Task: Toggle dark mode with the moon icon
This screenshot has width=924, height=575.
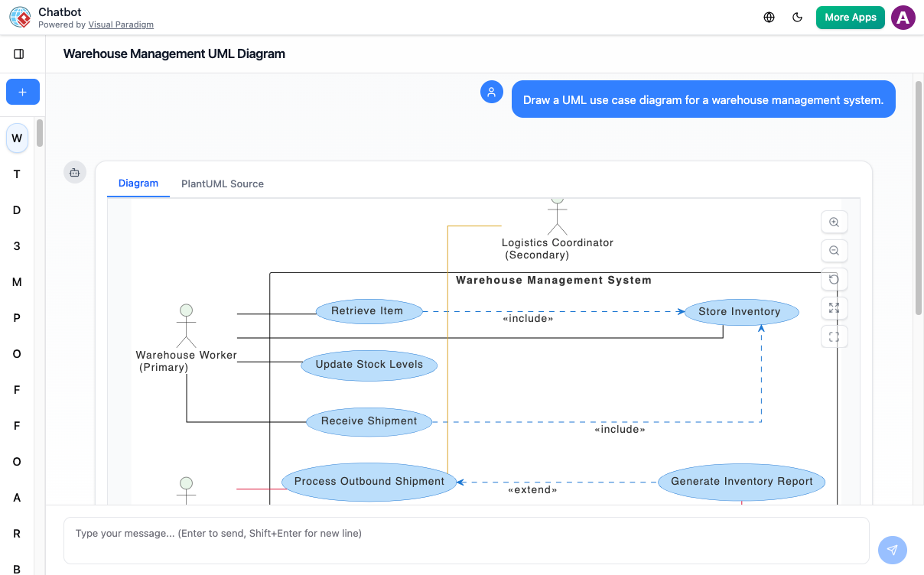Action: pyautogui.click(x=797, y=16)
